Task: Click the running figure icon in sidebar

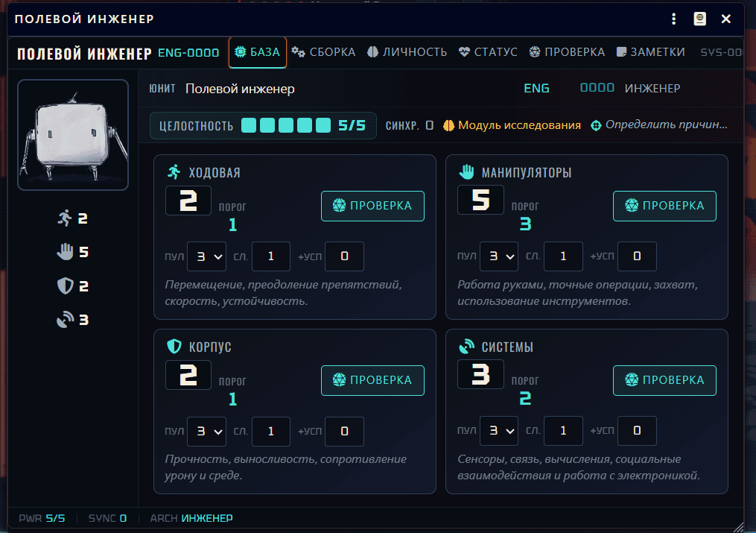Action: point(66,218)
